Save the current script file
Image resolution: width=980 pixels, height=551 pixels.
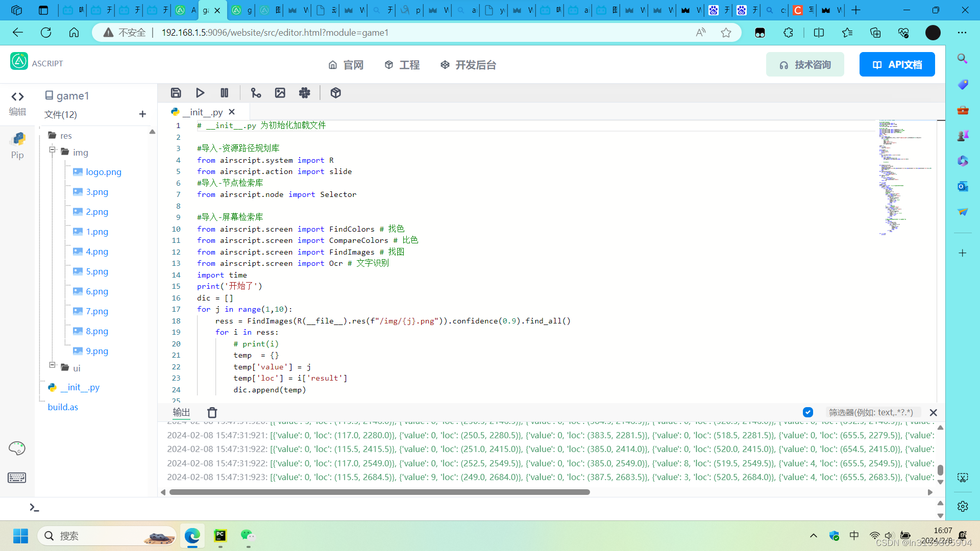[176, 92]
